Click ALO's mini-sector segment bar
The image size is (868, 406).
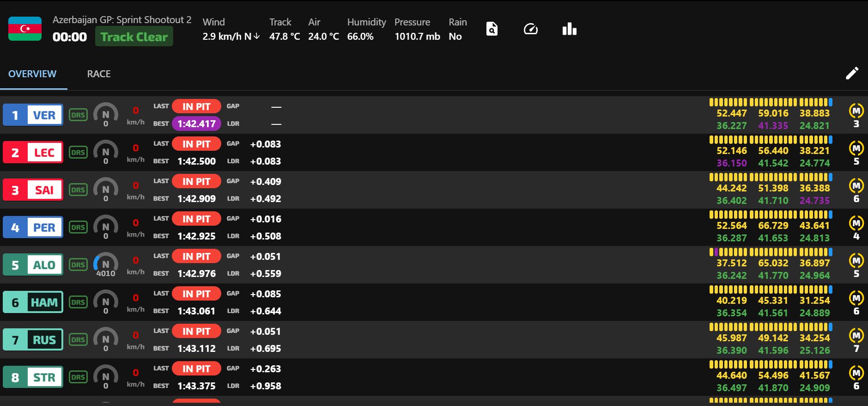point(771,252)
